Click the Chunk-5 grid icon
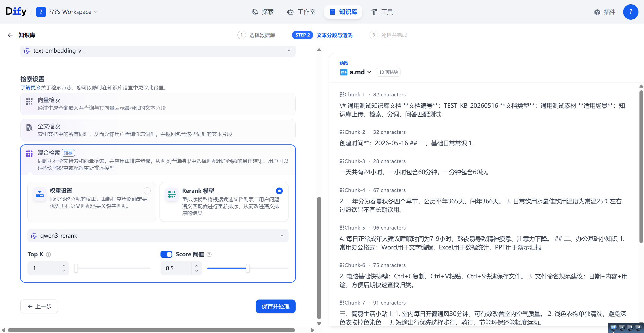Screen dimensions: 644x333 (342, 228)
